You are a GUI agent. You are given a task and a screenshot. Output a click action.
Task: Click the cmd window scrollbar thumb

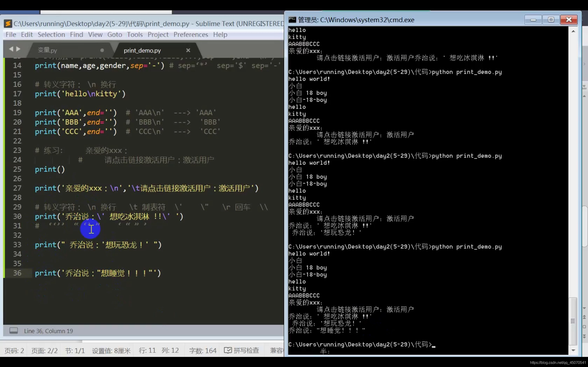tap(573, 321)
